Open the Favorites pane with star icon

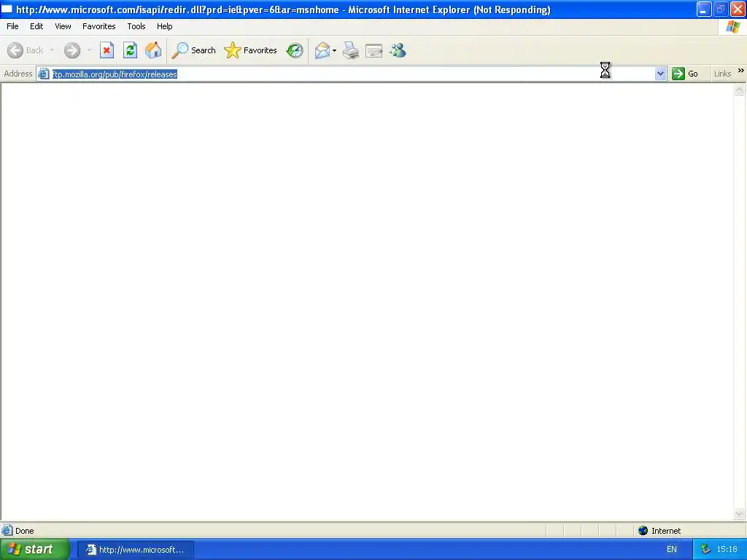[x=251, y=50]
